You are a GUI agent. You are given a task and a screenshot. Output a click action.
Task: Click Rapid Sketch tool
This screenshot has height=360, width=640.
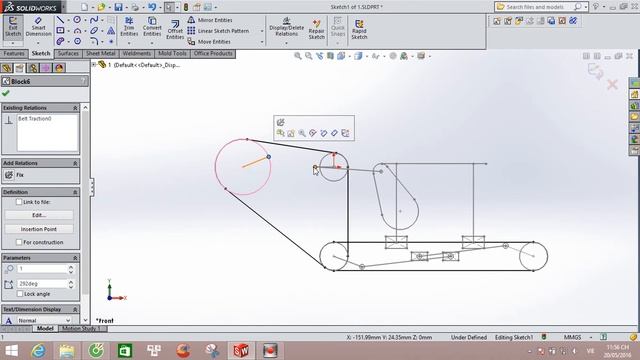point(359,29)
